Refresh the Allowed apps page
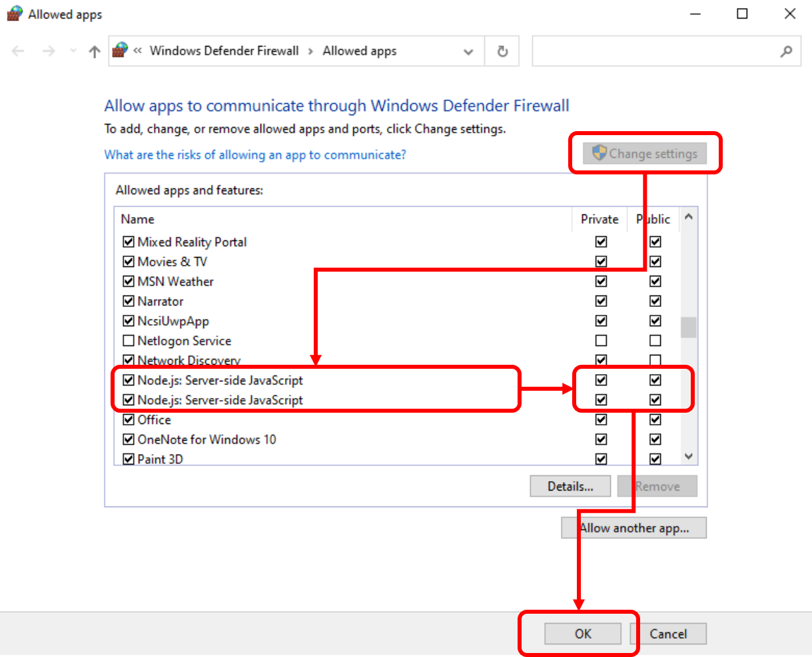This screenshot has width=812, height=657. coord(503,51)
